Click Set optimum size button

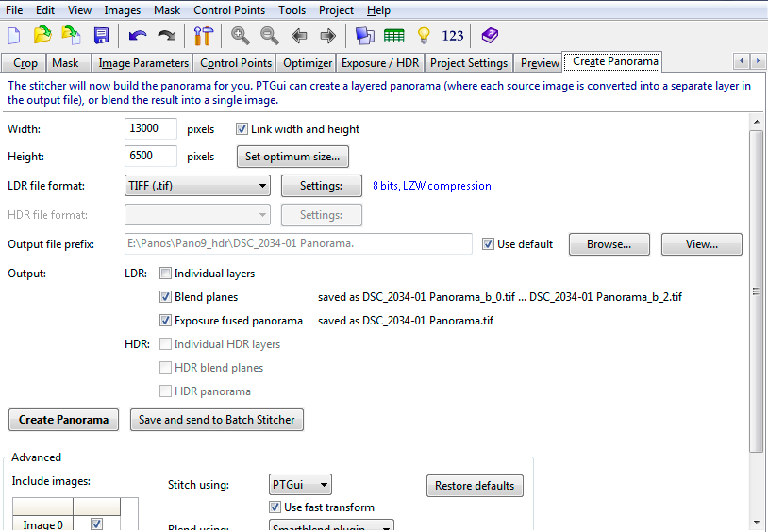point(292,157)
